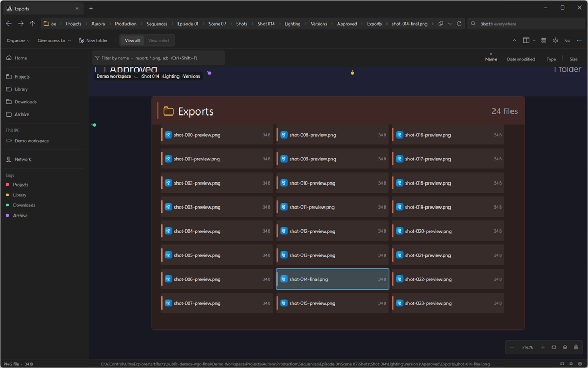
Task: Filter by green Downloads tag
Action: (x=44, y=205)
